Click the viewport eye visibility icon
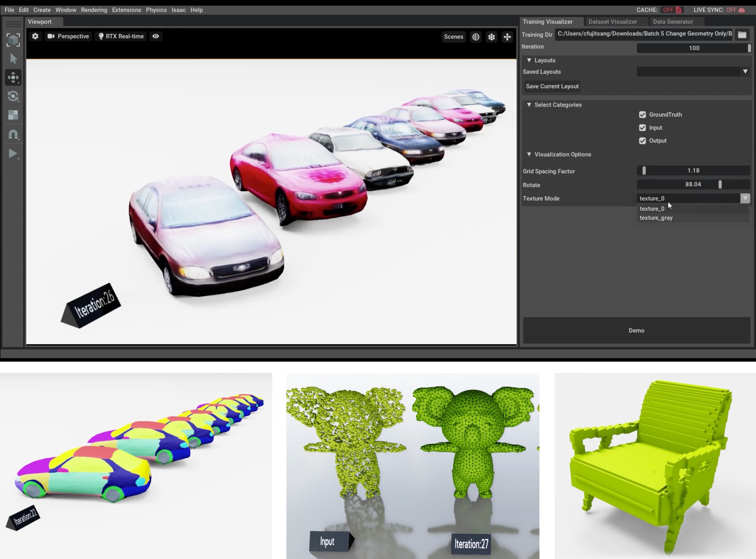The height and width of the screenshot is (559, 756). click(156, 36)
